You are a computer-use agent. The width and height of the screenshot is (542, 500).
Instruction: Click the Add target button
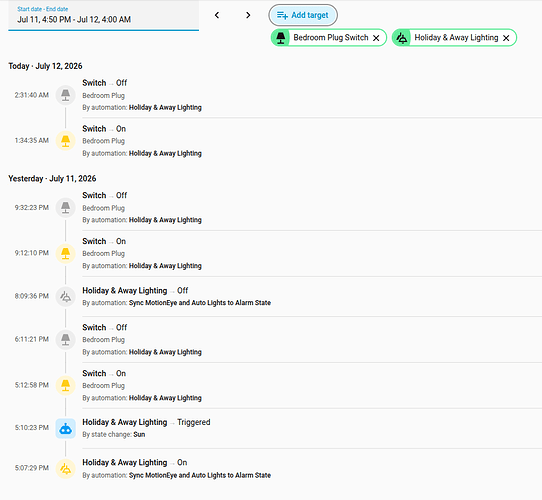coord(303,15)
